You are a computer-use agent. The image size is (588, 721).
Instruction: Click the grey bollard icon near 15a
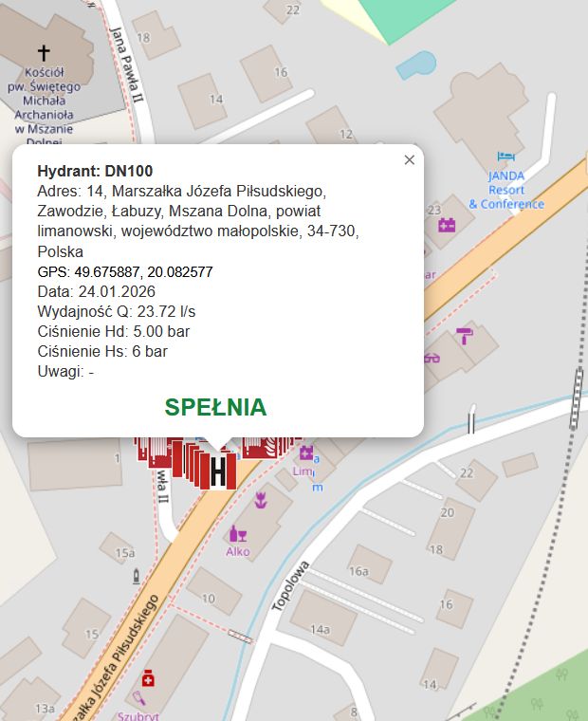tap(136, 576)
